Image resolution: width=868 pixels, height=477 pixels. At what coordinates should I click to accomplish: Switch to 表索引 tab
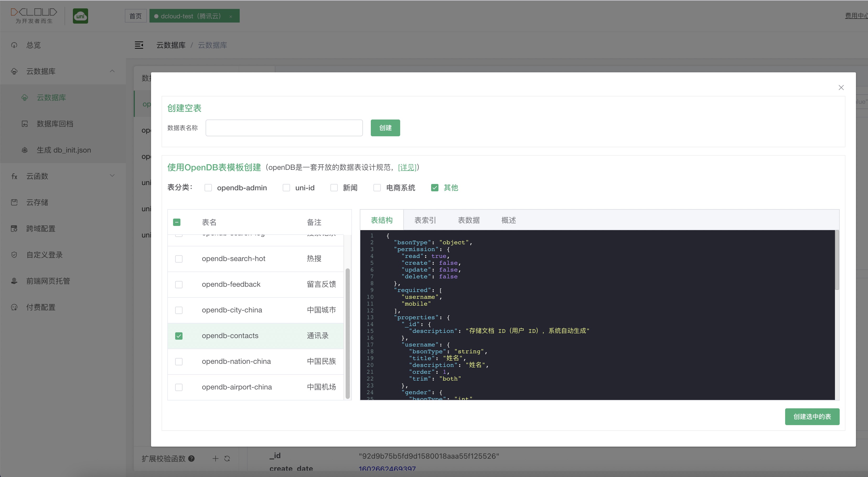click(x=425, y=220)
